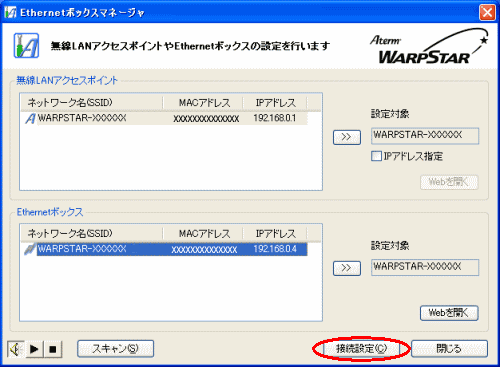
Task: Close the Ethernetボックスマネージャ window with X
Action: click(x=487, y=12)
